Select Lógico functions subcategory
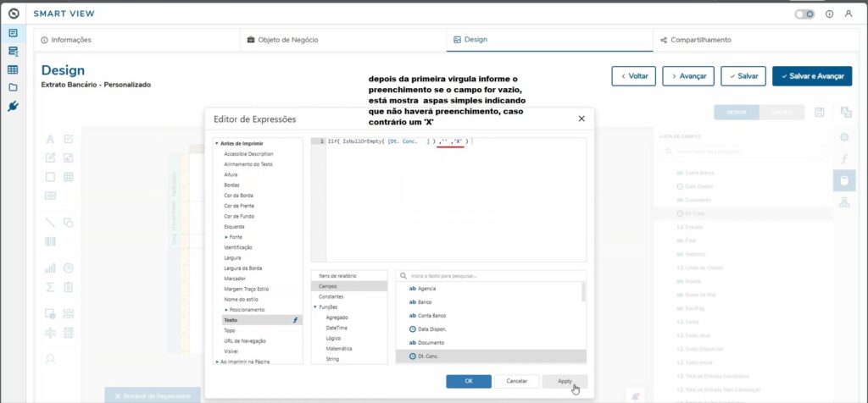Viewport: 868px width, 403px height. pyautogui.click(x=333, y=338)
